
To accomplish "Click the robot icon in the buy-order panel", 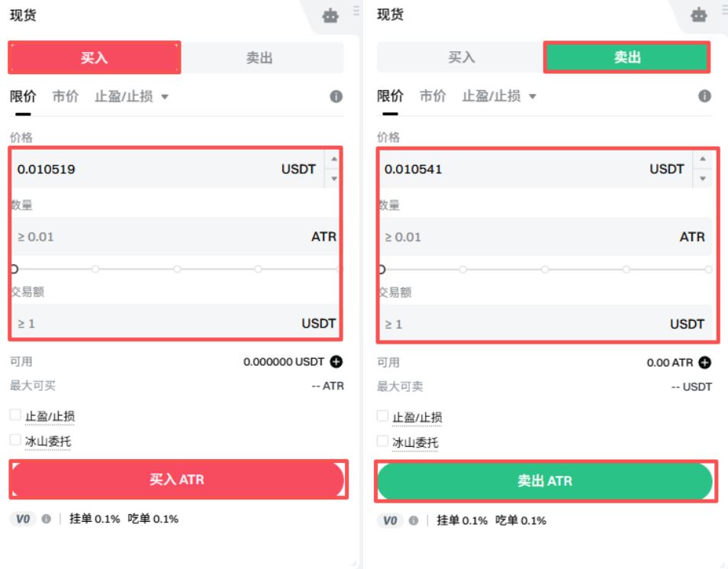I will point(330,15).
